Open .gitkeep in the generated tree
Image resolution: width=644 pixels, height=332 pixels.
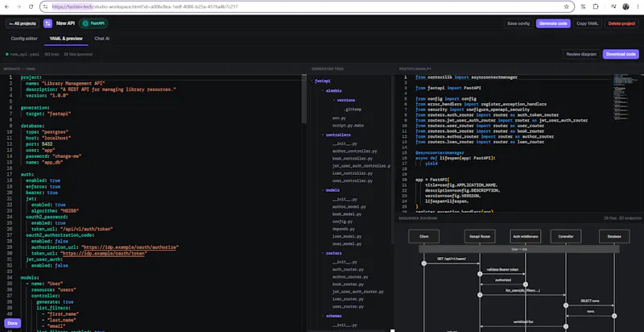(353, 110)
